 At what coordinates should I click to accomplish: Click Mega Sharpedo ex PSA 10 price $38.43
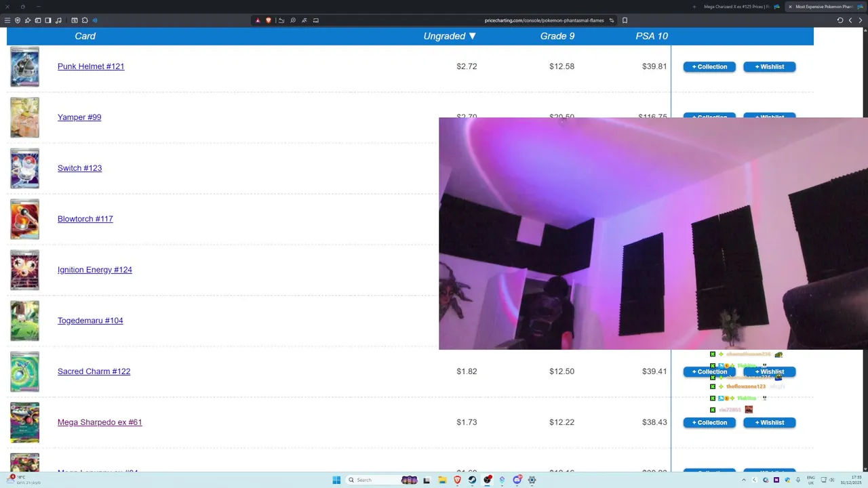point(654,422)
